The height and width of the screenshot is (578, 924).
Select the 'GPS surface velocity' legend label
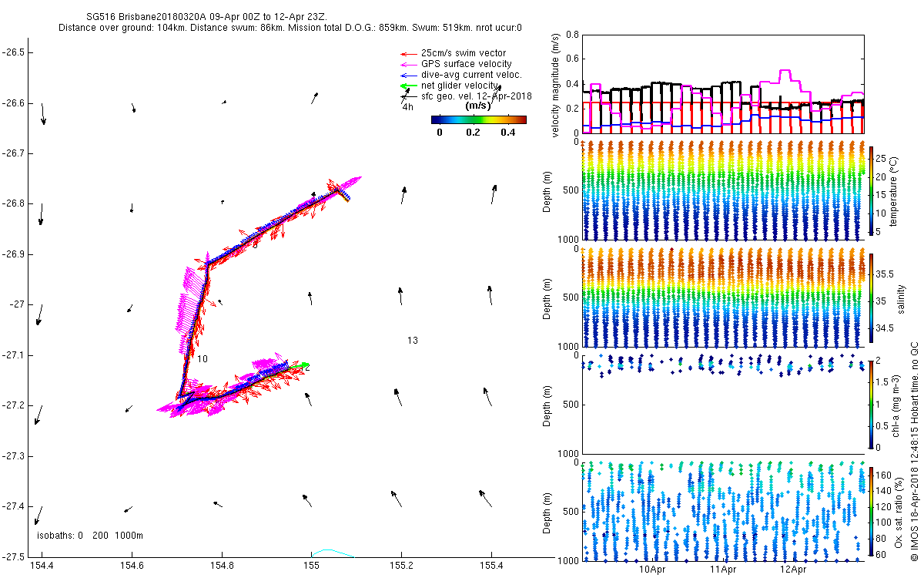(x=466, y=64)
